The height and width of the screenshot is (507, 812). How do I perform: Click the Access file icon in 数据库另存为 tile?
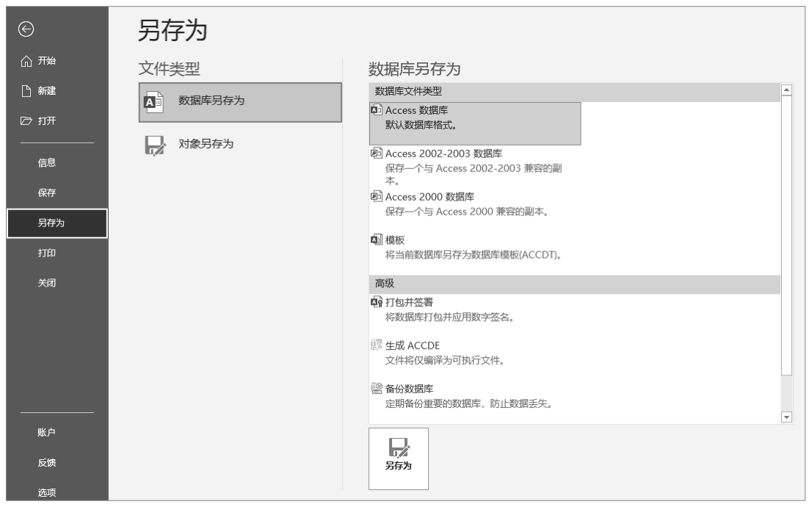point(153,102)
